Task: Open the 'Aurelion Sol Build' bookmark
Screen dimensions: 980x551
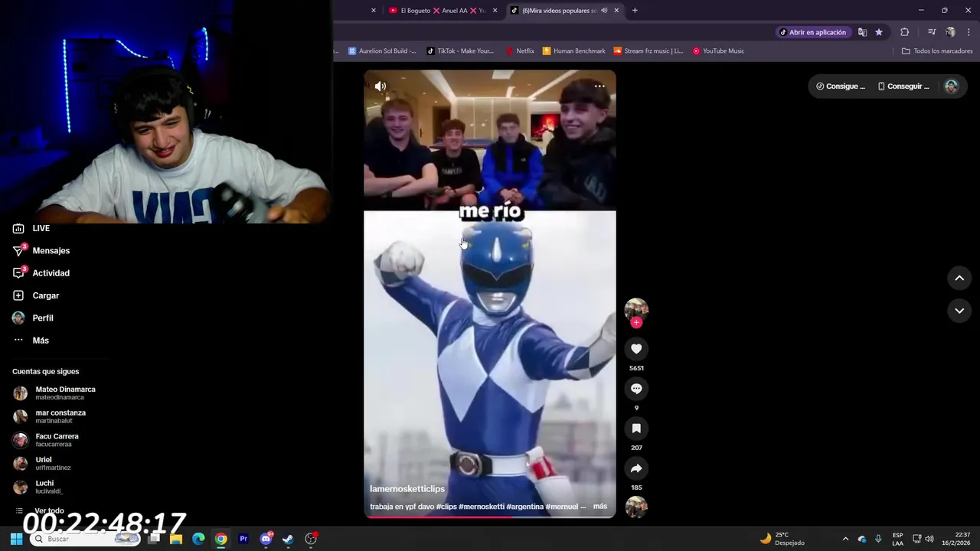Action: (382, 51)
